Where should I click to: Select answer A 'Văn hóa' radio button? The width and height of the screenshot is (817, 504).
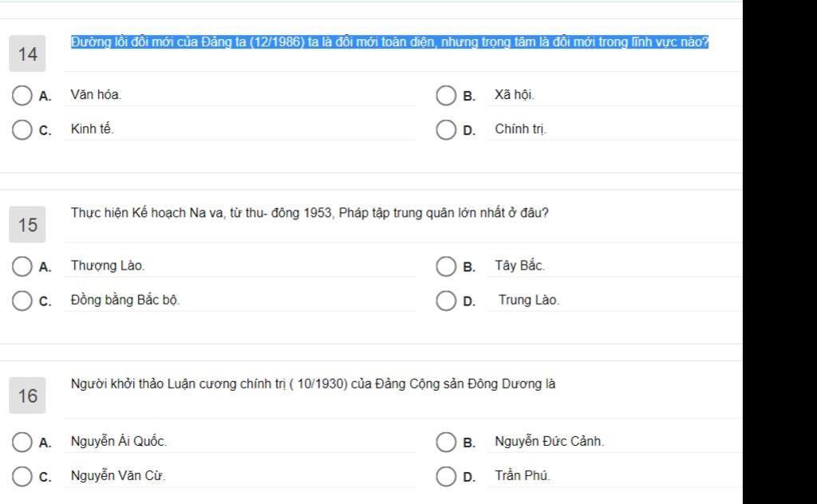point(22,96)
